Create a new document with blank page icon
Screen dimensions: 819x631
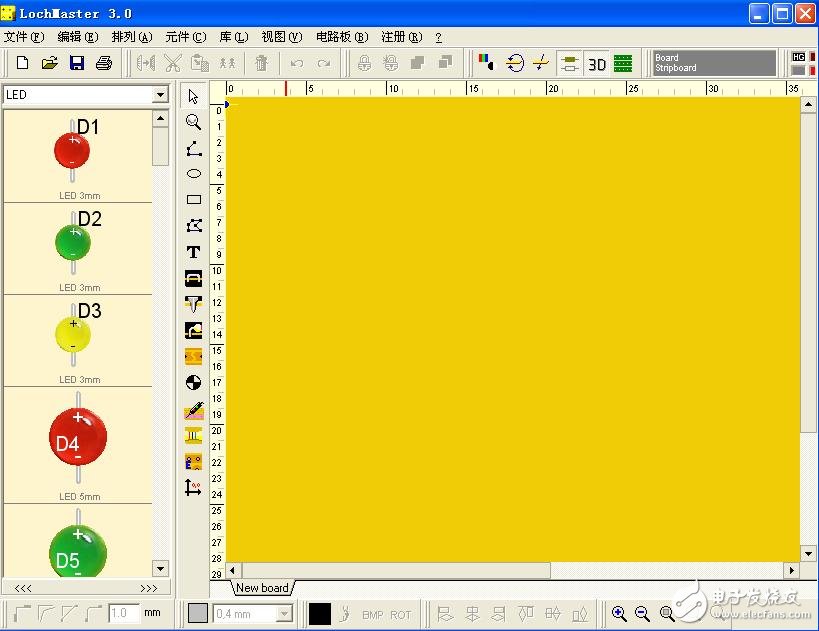click(23, 63)
